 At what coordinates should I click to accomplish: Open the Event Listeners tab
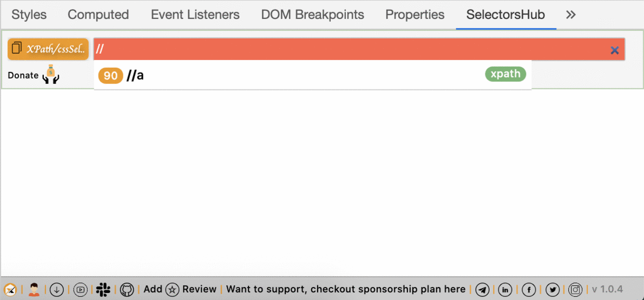point(195,15)
